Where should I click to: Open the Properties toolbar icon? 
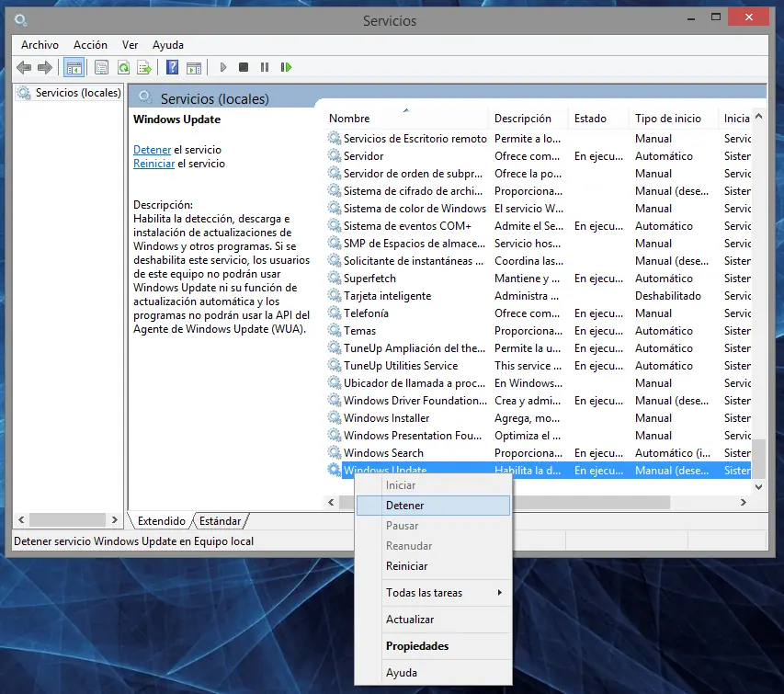(x=101, y=67)
